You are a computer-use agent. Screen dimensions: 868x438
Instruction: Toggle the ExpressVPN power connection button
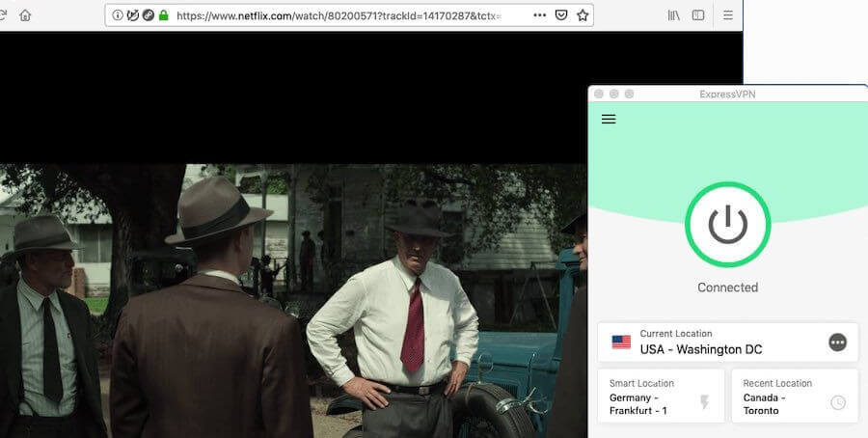point(727,224)
